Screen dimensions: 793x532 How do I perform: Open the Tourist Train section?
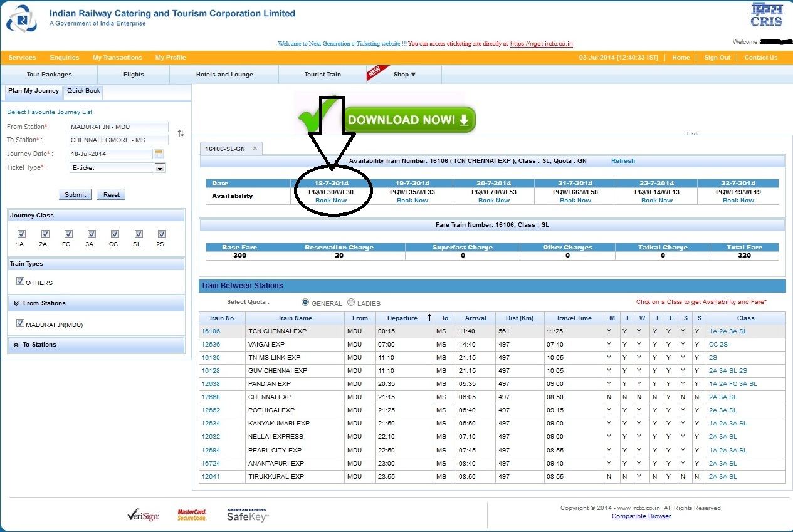(x=323, y=75)
